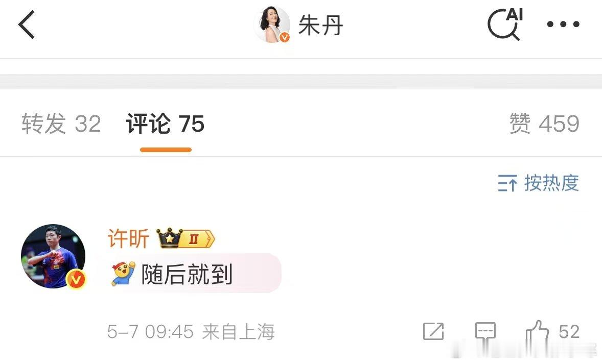Tap the verified V badge on 朱丹's avatar
The width and height of the screenshot is (602, 364).
coord(285,38)
